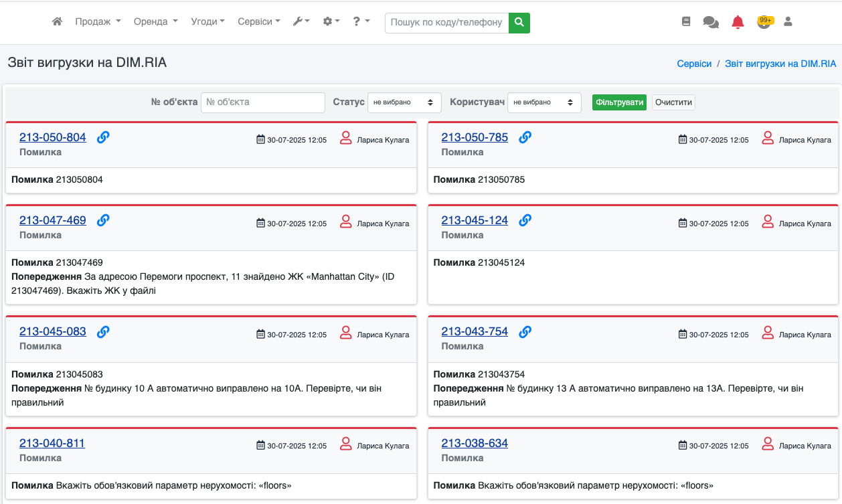
Task: Open the chat messages icon
Action: 710,22
